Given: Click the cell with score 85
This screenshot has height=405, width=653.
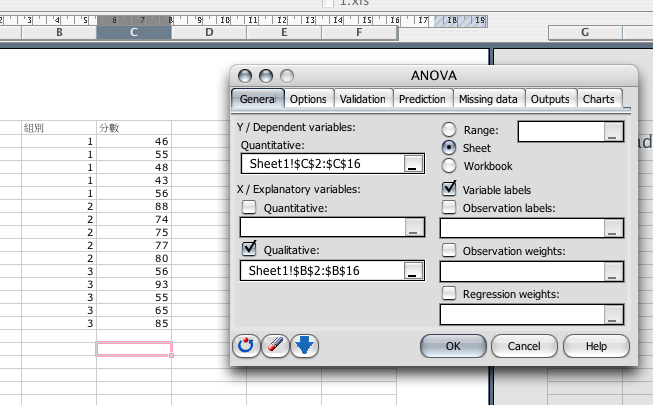Looking at the screenshot, I should click(x=134, y=323).
